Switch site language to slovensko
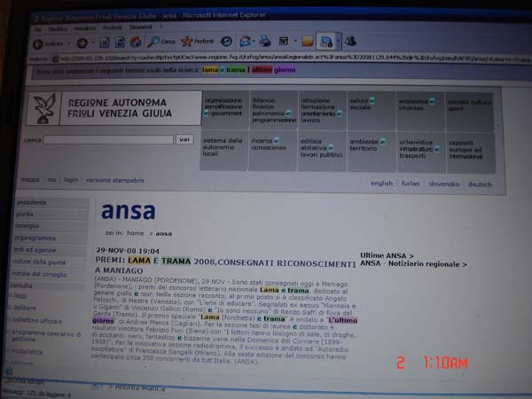Viewport: 532px width, 399px height. click(x=444, y=184)
